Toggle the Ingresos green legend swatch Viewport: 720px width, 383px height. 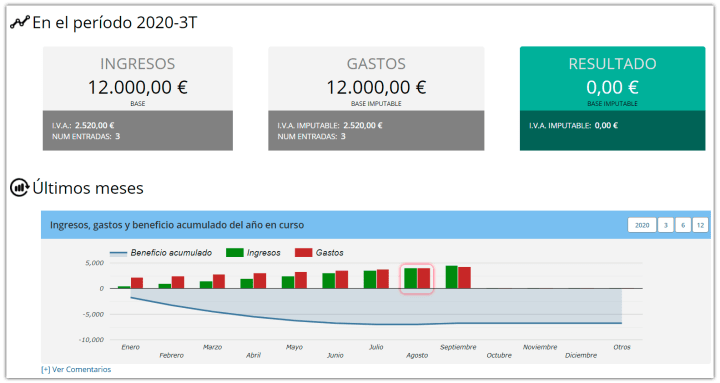(x=235, y=253)
